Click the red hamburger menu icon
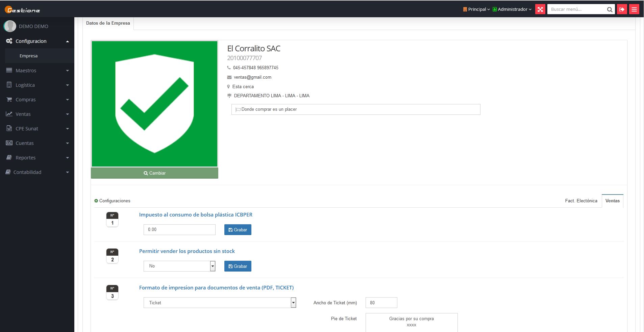The height and width of the screenshot is (332, 644). pos(634,9)
